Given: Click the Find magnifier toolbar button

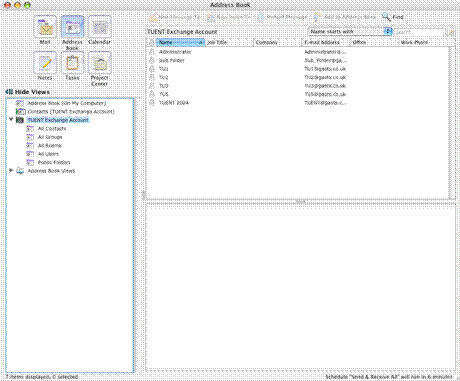Looking at the screenshot, I should [x=393, y=17].
